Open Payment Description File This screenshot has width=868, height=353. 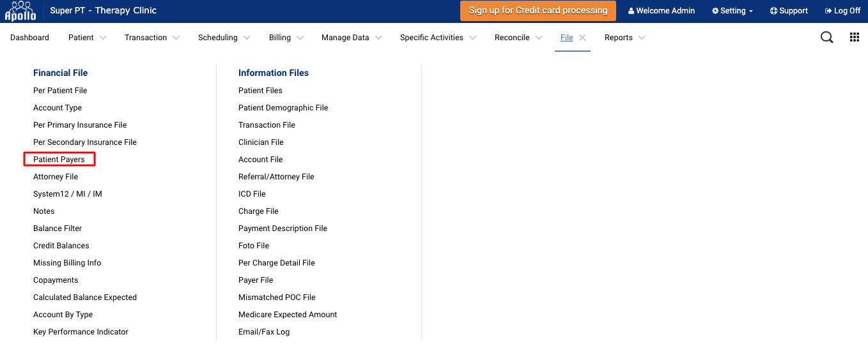tap(283, 229)
